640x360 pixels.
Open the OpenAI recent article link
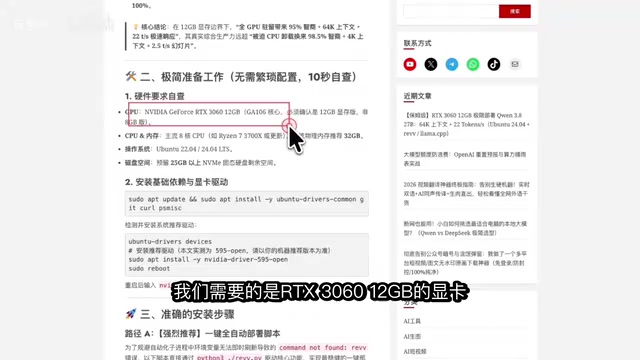[465, 159]
